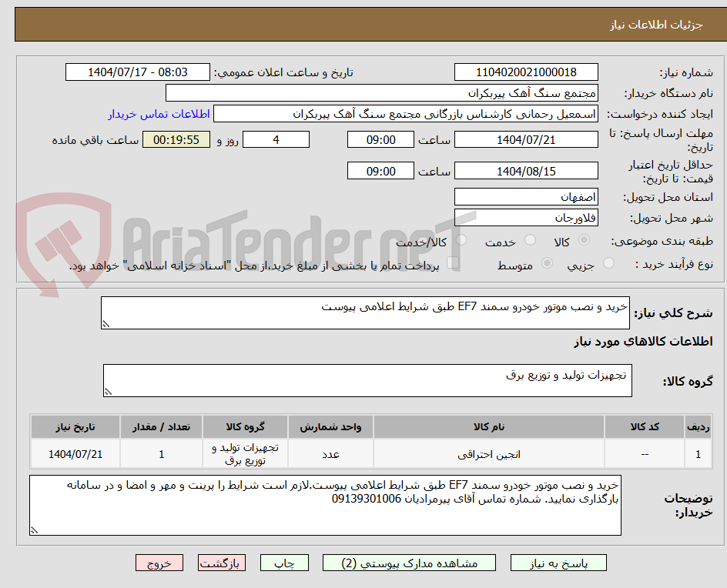Select جزیی purchase type option
Viewport: 727px width, 588px height.
point(608,262)
